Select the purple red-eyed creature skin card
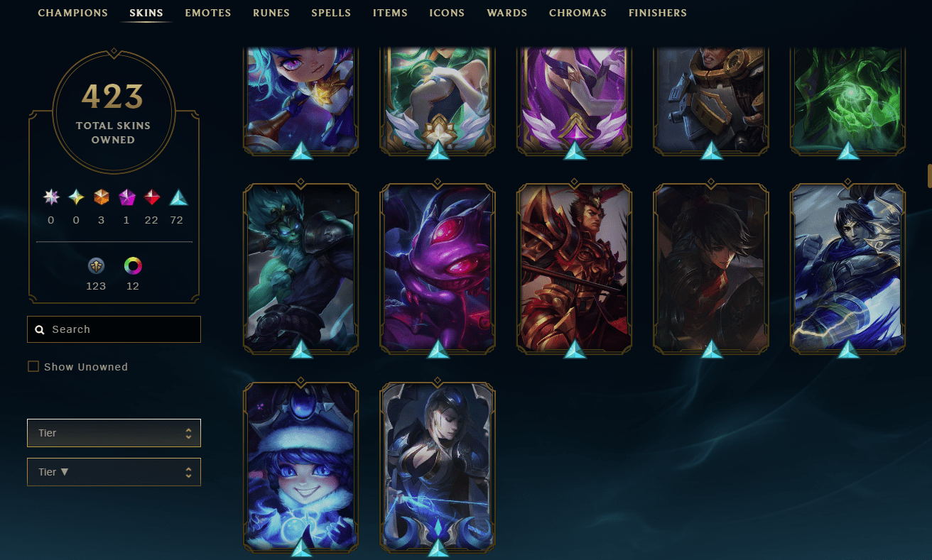 [x=438, y=269]
